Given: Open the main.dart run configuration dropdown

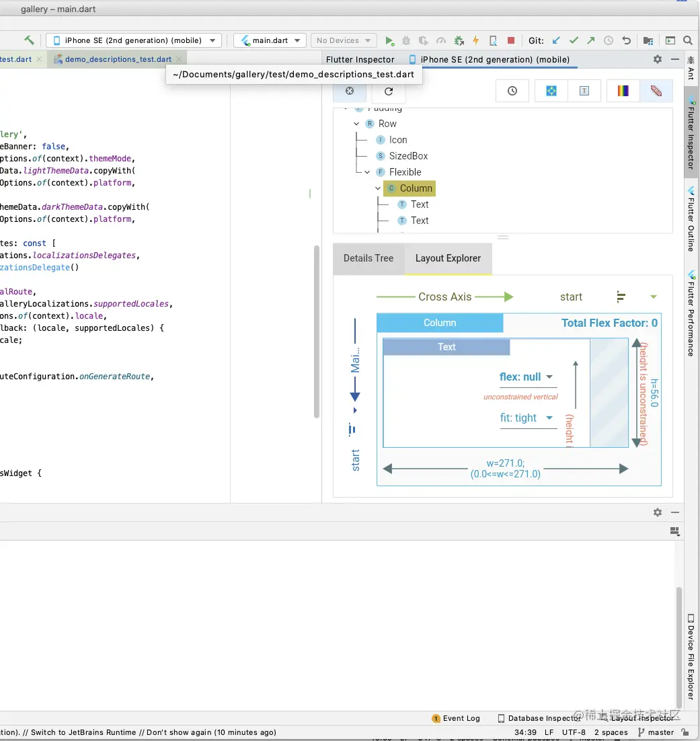Looking at the screenshot, I should [270, 40].
